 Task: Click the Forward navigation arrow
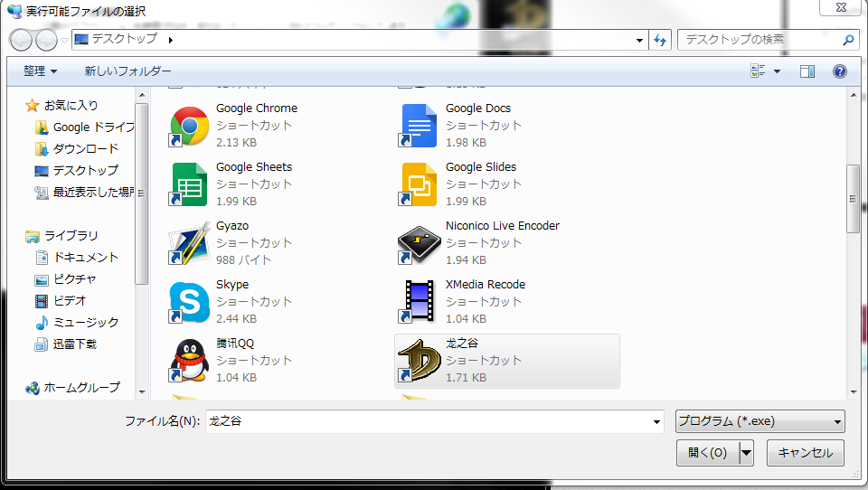pyautogui.click(x=46, y=40)
